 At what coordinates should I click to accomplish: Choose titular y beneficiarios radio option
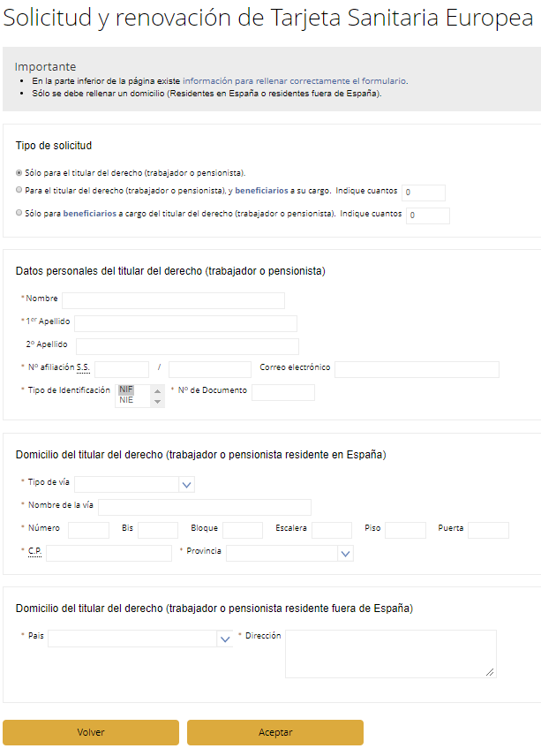pyautogui.click(x=19, y=190)
